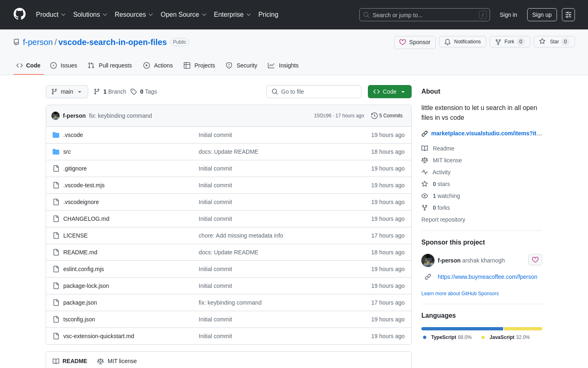Expand the Product menu
Viewport: 588px width, 368px height.
pyautogui.click(x=51, y=15)
